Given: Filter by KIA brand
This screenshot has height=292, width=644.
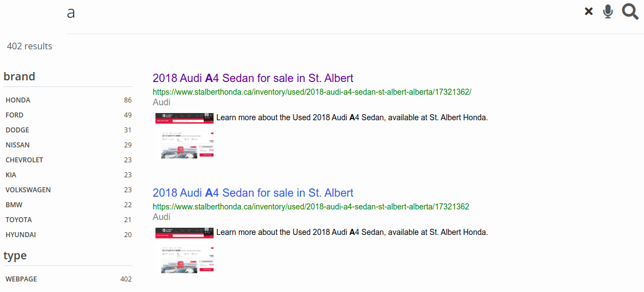Looking at the screenshot, I should click(x=11, y=175).
